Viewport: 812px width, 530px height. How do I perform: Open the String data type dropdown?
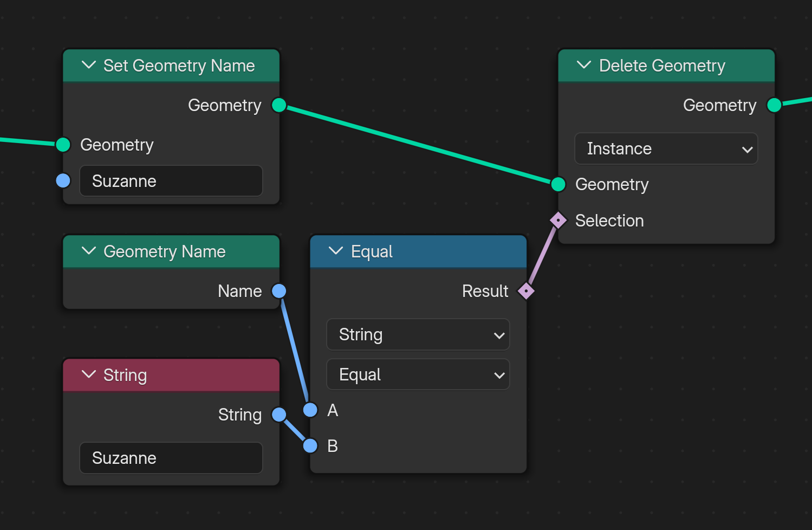418,334
